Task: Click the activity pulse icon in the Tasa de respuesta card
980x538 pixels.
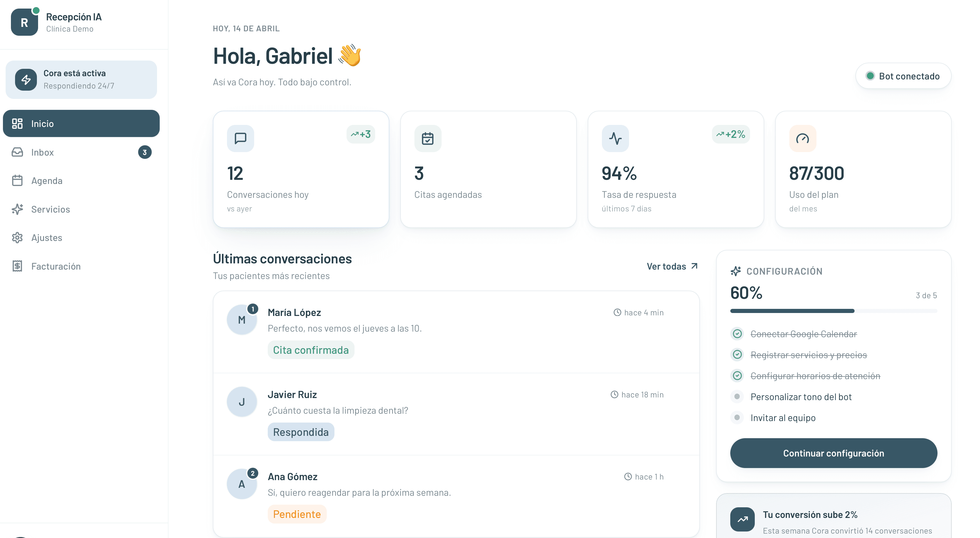Action: [615, 138]
